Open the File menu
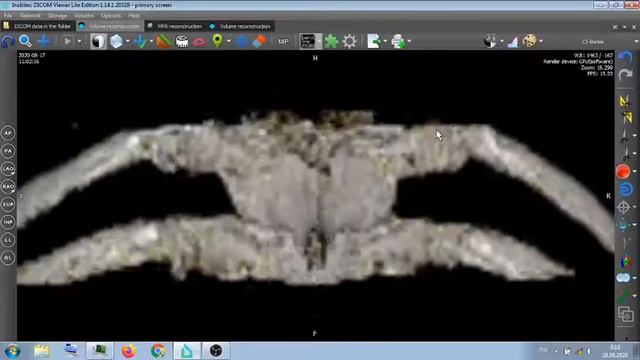The image size is (640, 360). tap(8, 16)
